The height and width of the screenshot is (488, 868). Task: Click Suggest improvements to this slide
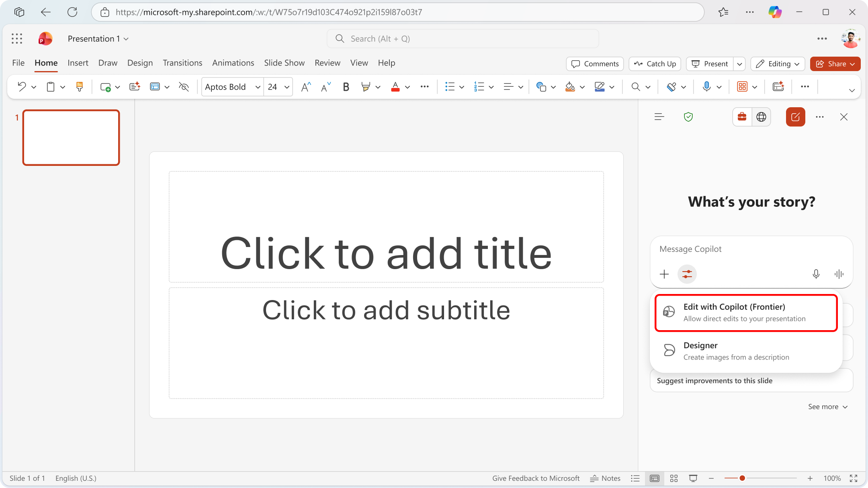[x=714, y=380]
